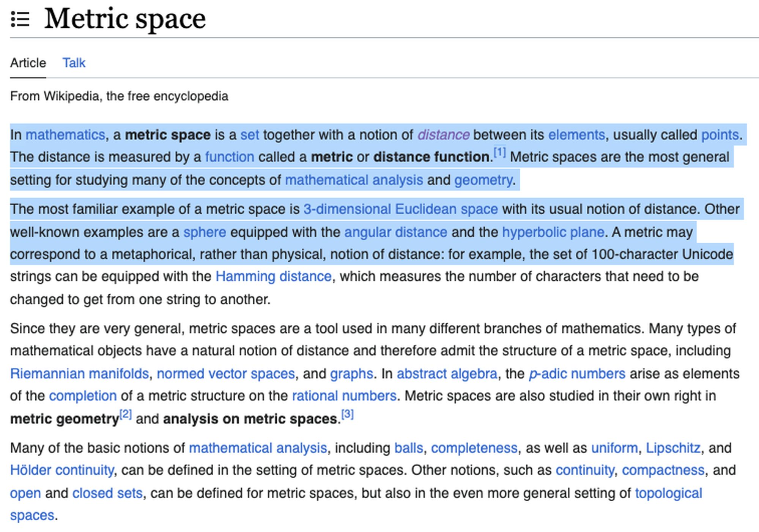Switch to the Talk tab
Image resolution: width=759 pixels, height=532 pixels.
(x=74, y=63)
